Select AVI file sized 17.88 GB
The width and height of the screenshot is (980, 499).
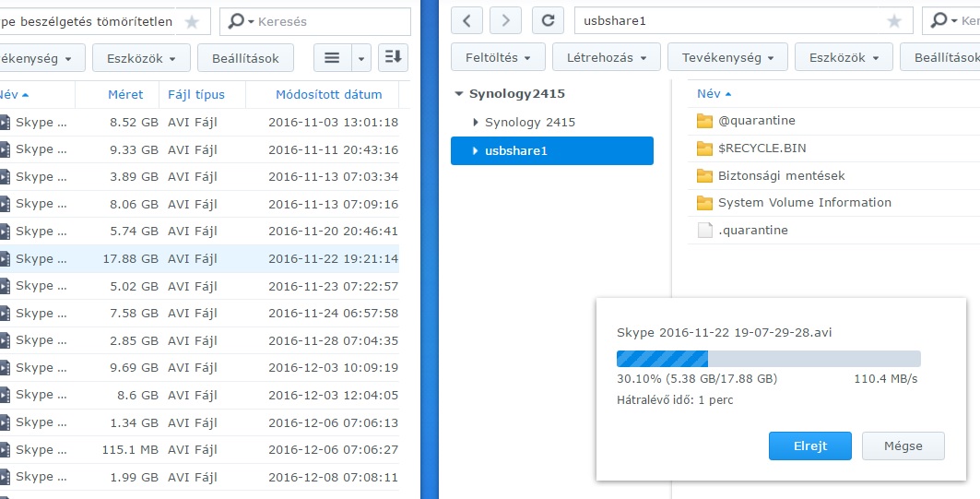coord(199,259)
